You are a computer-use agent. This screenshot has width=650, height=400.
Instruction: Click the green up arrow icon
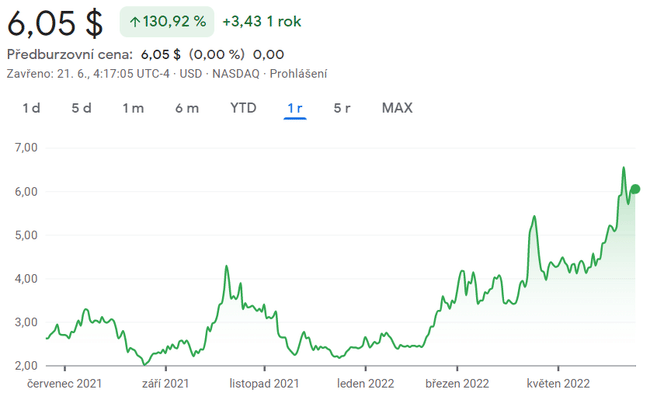pyautogui.click(x=134, y=21)
